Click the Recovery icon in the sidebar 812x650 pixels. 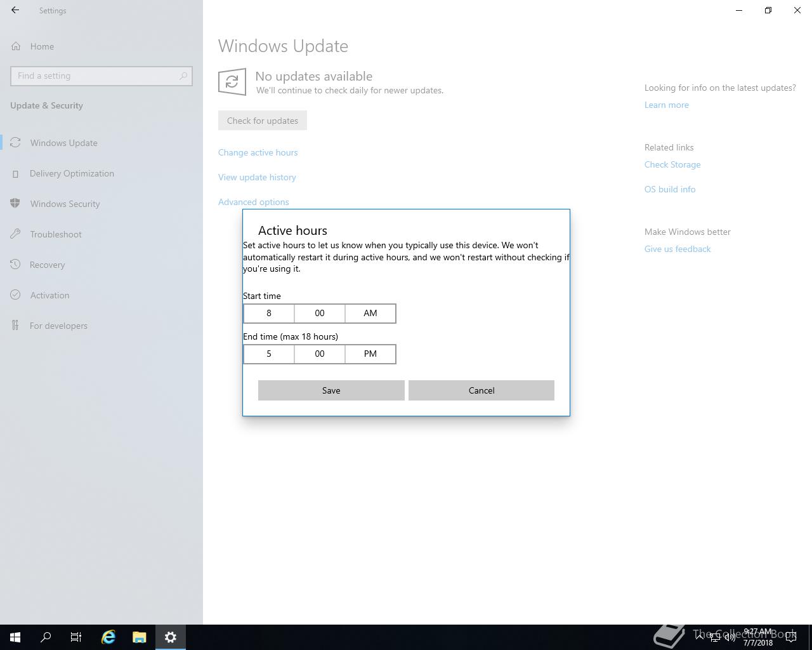(x=15, y=265)
